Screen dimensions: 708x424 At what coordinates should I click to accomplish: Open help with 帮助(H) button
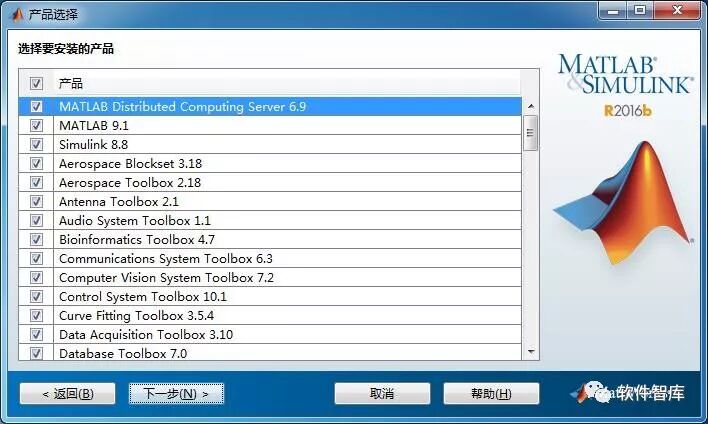pos(491,394)
